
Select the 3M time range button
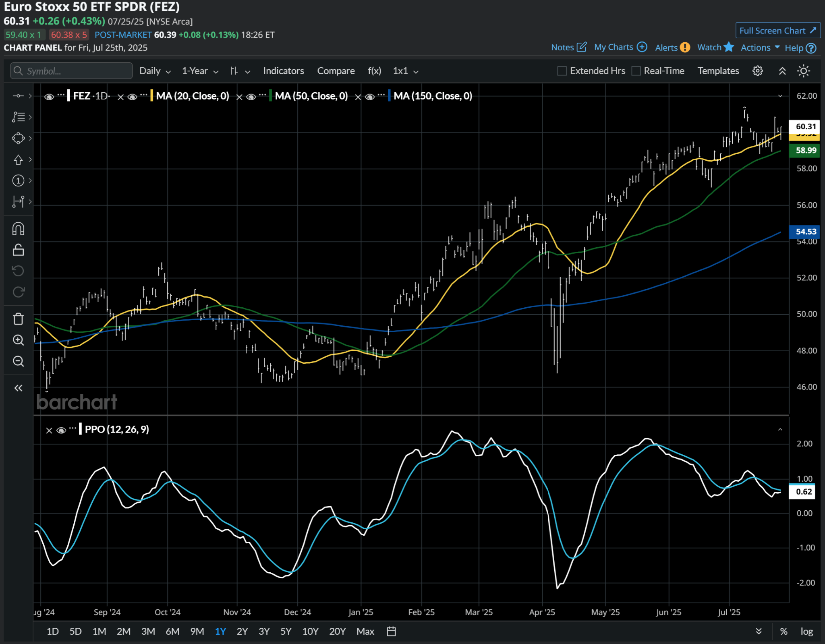coord(148,631)
